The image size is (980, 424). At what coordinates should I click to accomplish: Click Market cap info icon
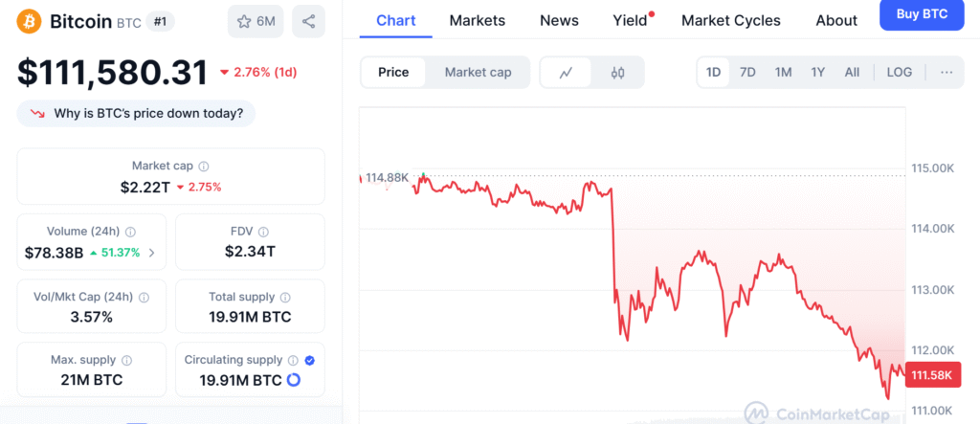(204, 167)
